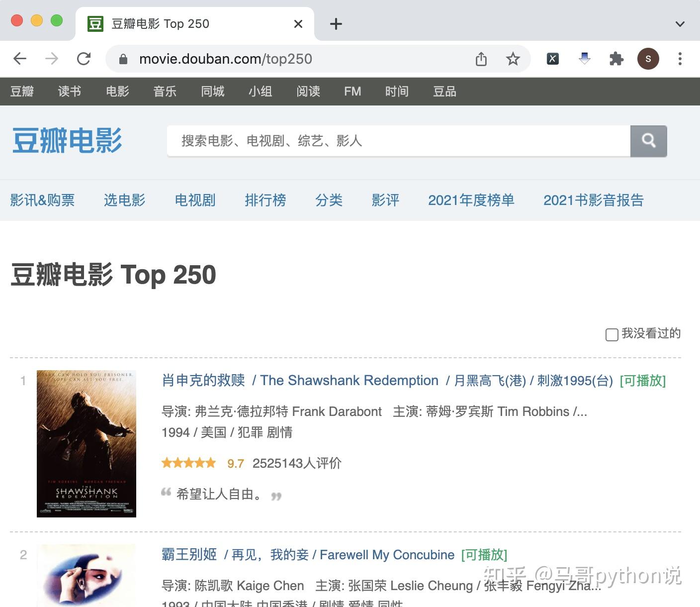700x607 pixels.
Task: Select 电视剧 in the navigation bar
Action: [x=194, y=201]
